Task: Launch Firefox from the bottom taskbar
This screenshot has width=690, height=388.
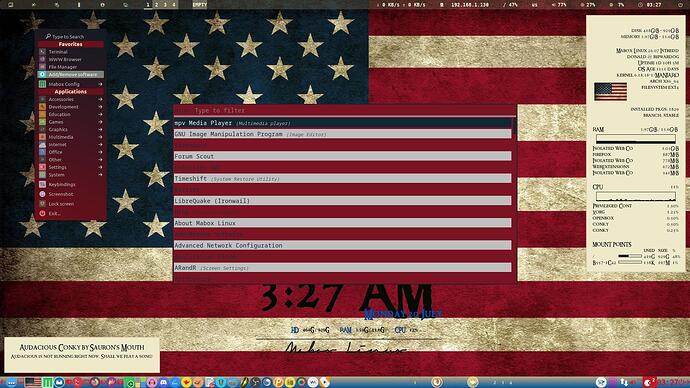Action: (95, 382)
